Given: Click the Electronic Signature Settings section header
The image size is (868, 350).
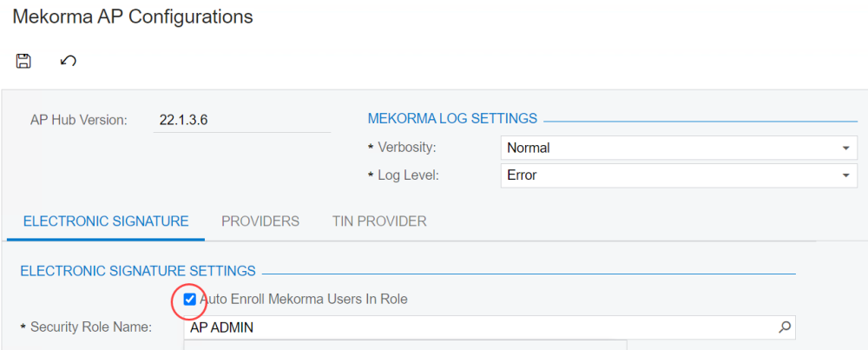Looking at the screenshot, I should tap(138, 271).
